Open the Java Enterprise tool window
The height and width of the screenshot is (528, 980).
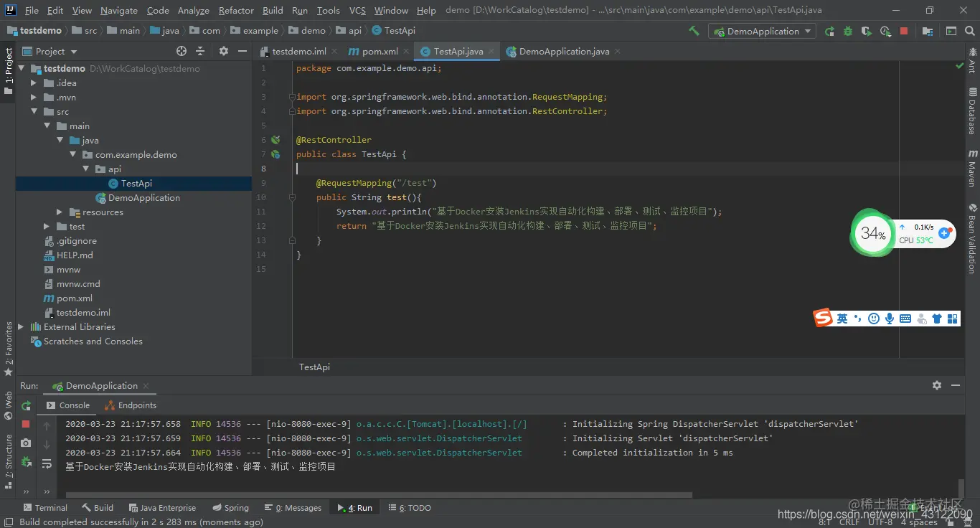[x=162, y=508]
